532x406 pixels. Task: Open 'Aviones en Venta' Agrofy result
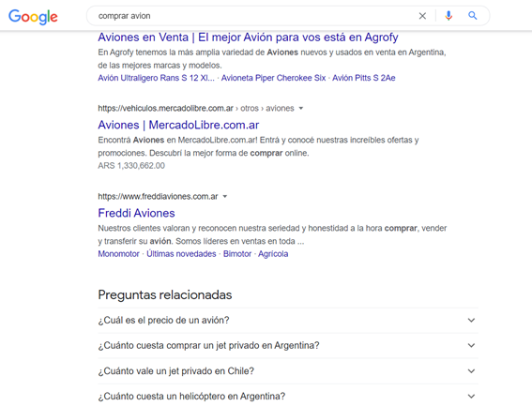[x=248, y=38]
